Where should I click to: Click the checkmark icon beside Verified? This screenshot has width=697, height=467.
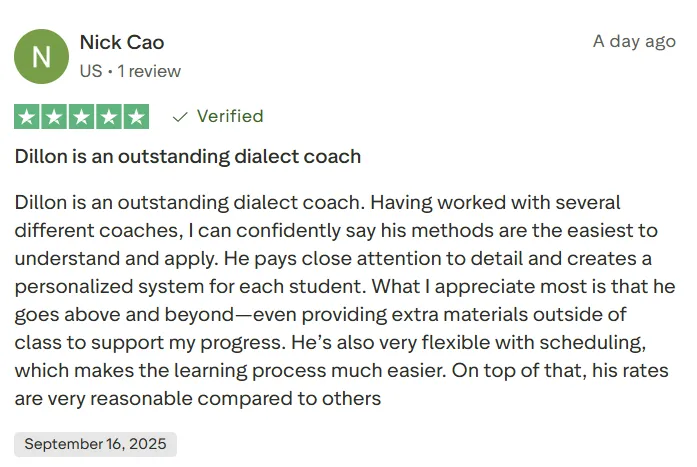pyautogui.click(x=181, y=117)
